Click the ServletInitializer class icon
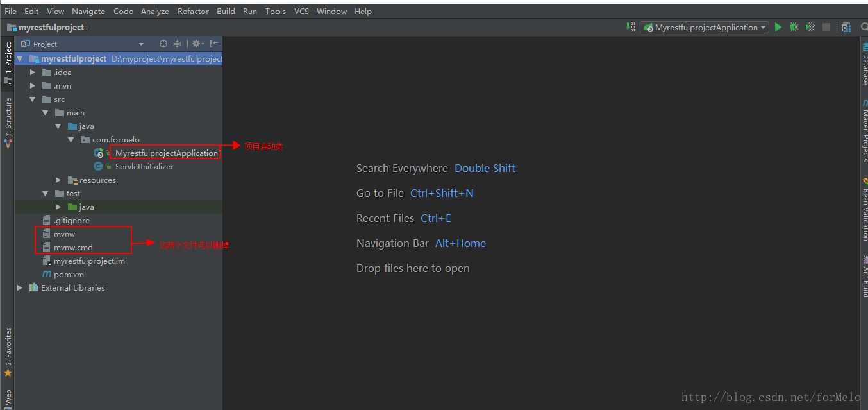The image size is (868, 410). (98, 166)
